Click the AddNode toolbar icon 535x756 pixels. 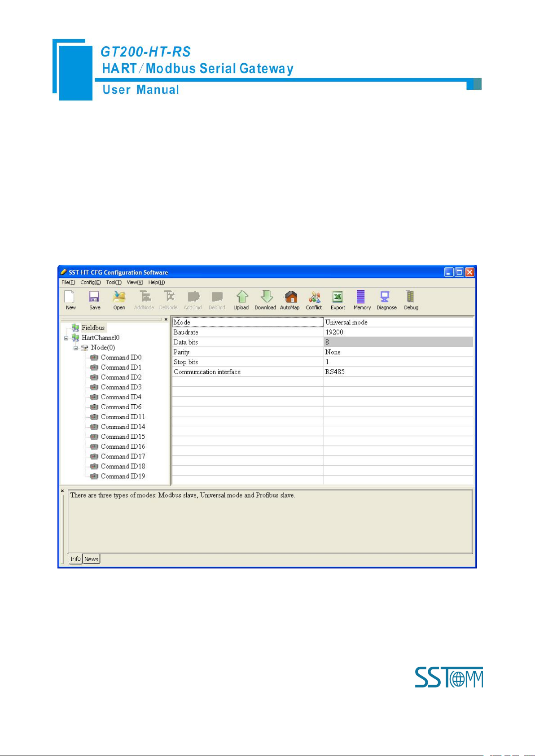[x=145, y=297]
